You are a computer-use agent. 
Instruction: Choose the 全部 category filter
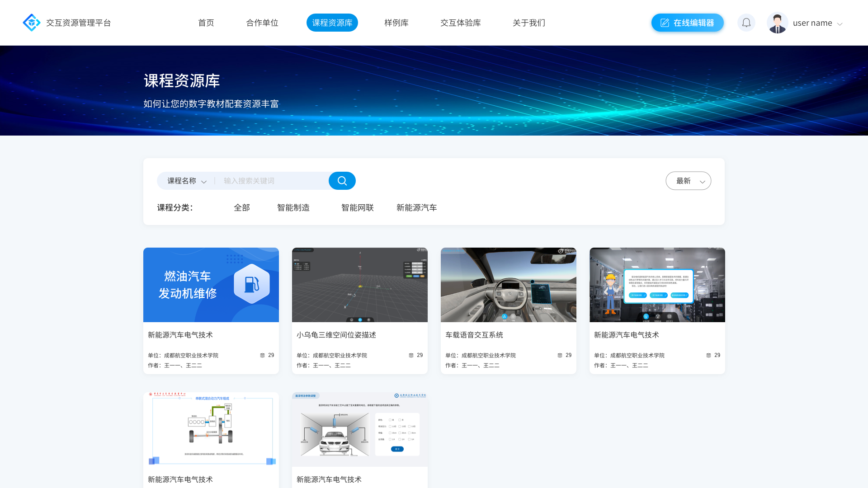pos(241,208)
